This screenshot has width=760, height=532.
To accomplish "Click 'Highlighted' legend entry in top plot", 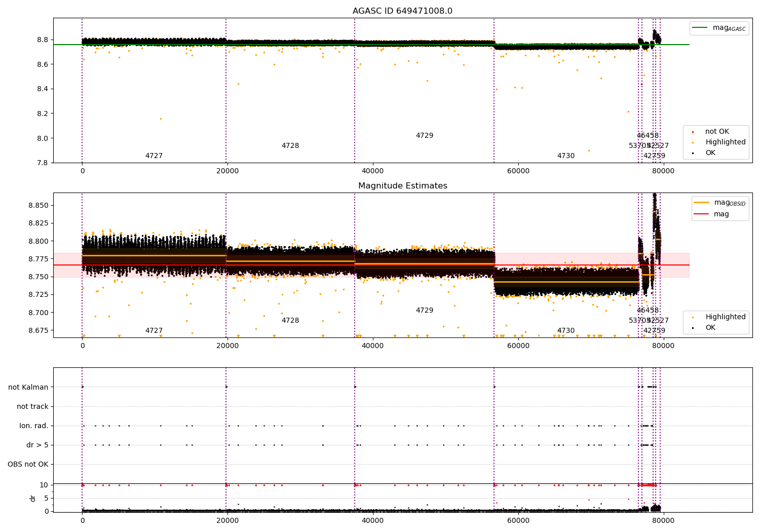I will click(726, 142).
